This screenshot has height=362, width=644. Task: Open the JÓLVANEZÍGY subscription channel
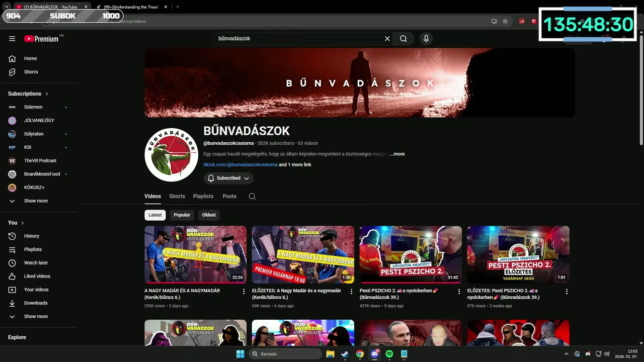[38, 121]
